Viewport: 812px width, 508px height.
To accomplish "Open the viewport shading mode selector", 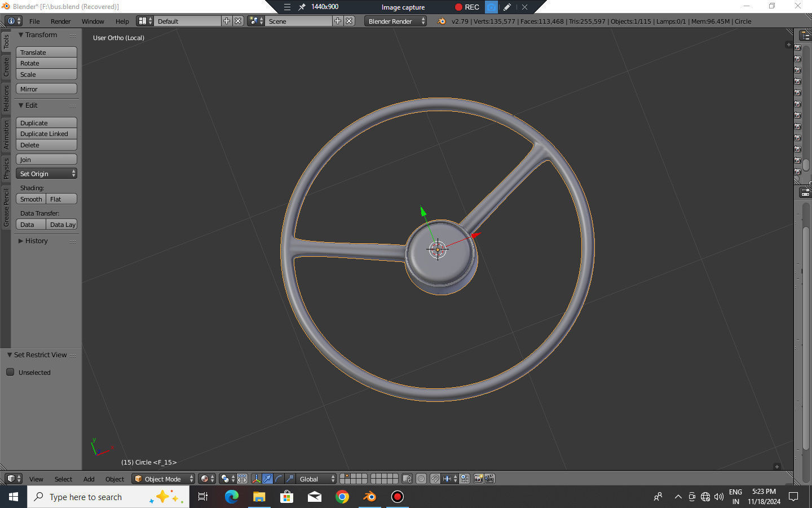I will pos(206,479).
